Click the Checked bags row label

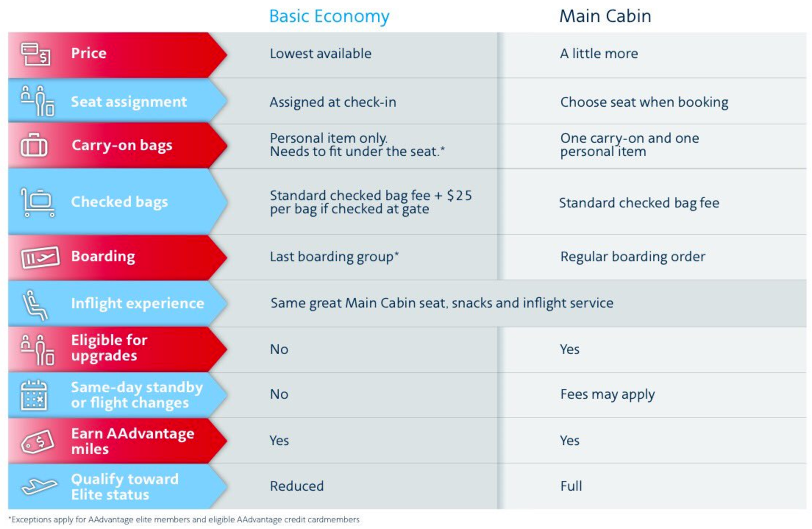(x=120, y=202)
